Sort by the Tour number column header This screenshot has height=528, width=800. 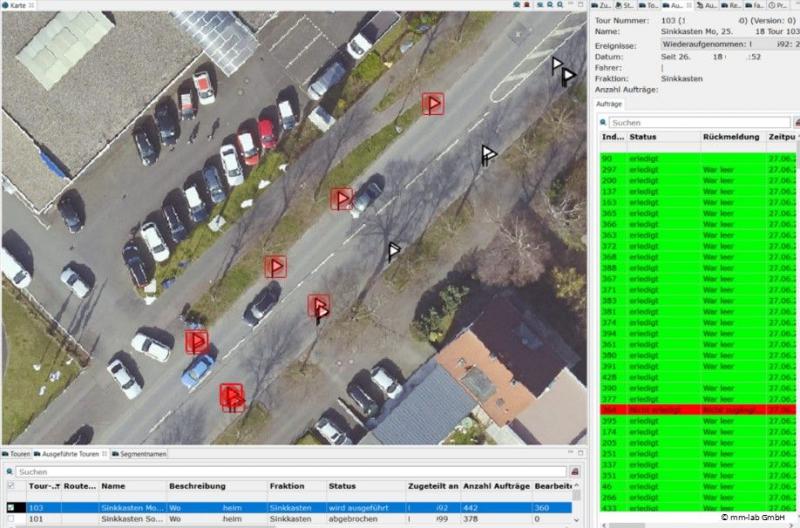click(x=42, y=486)
